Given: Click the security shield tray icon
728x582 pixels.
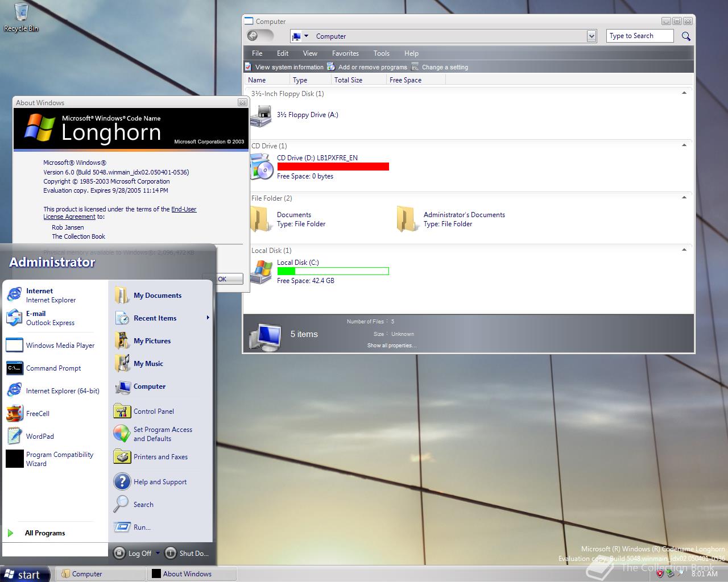Looking at the screenshot, I should click(x=660, y=573).
